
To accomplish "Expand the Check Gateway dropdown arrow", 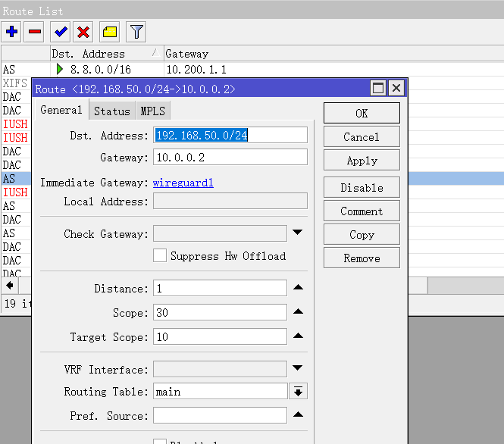I will tap(298, 233).
